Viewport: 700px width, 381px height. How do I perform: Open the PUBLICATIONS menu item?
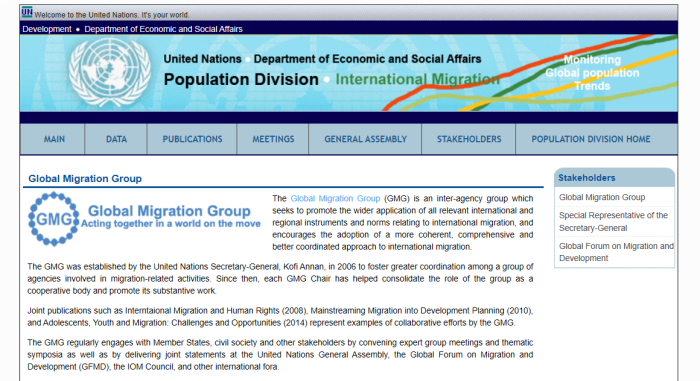point(192,139)
